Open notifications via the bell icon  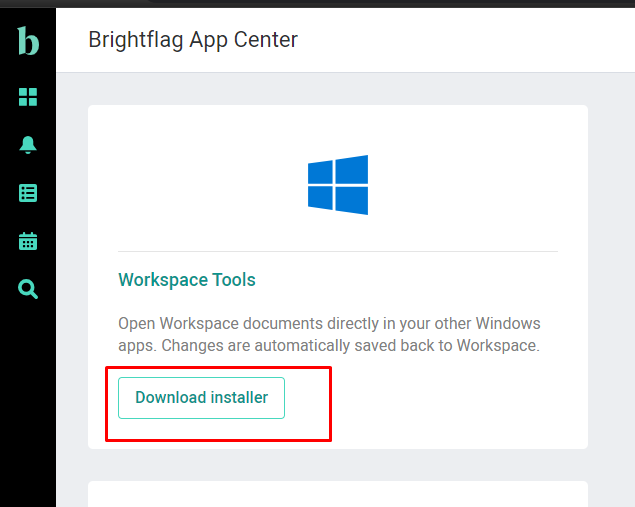(28, 145)
